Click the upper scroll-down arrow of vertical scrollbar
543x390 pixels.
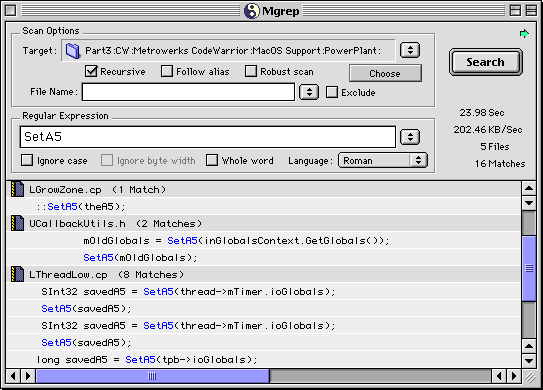click(529, 203)
